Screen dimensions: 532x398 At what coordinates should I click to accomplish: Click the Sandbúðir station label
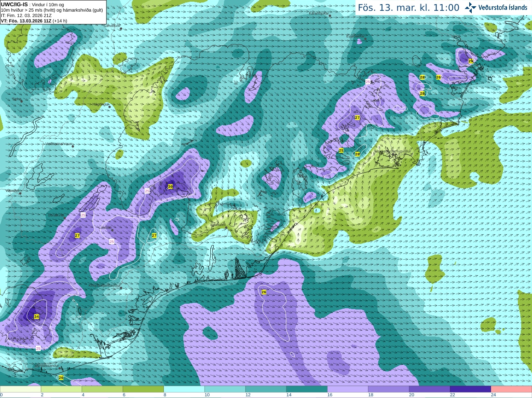click(111, 25)
